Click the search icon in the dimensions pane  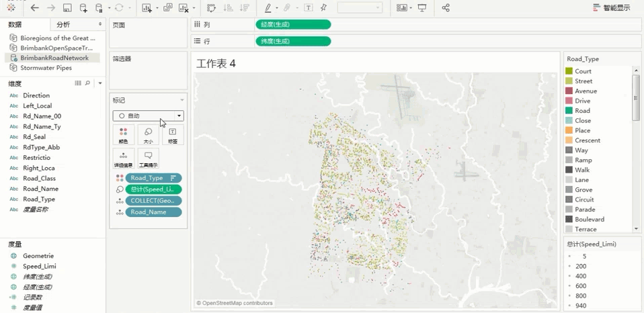coord(87,83)
